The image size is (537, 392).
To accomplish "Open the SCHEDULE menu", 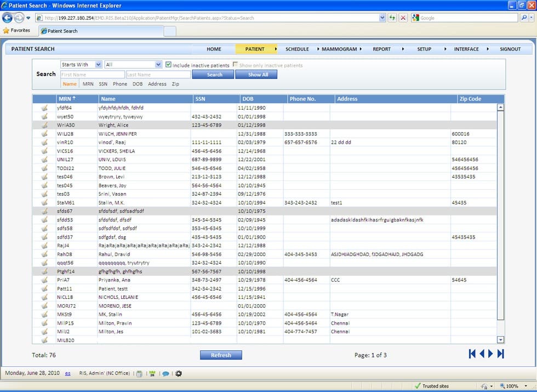I will coord(297,49).
